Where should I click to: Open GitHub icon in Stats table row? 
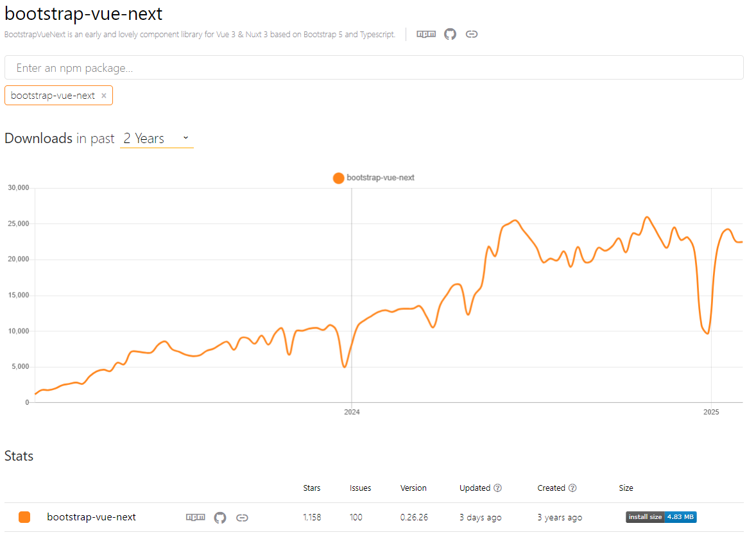220,517
